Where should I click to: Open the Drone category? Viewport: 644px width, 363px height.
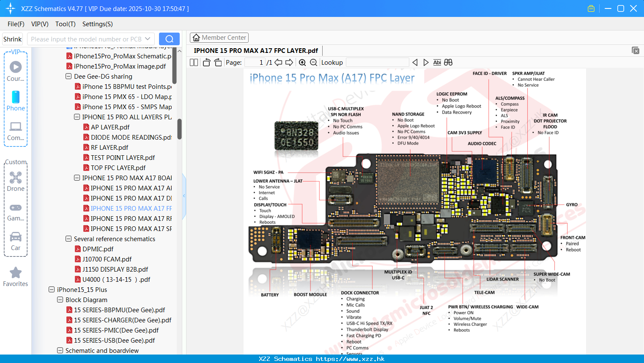[x=16, y=181]
